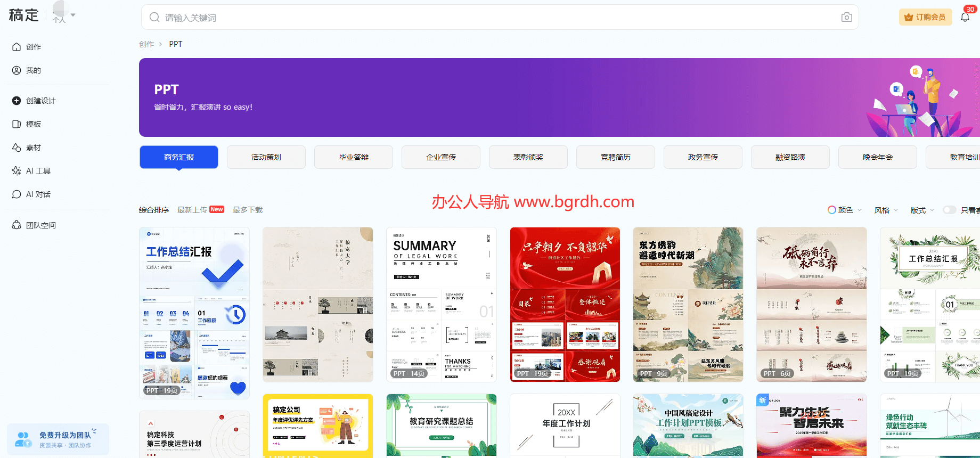Expand the account dropdown arrow beside avatar
This screenshot has width=980, height=458.
[73, 15]
